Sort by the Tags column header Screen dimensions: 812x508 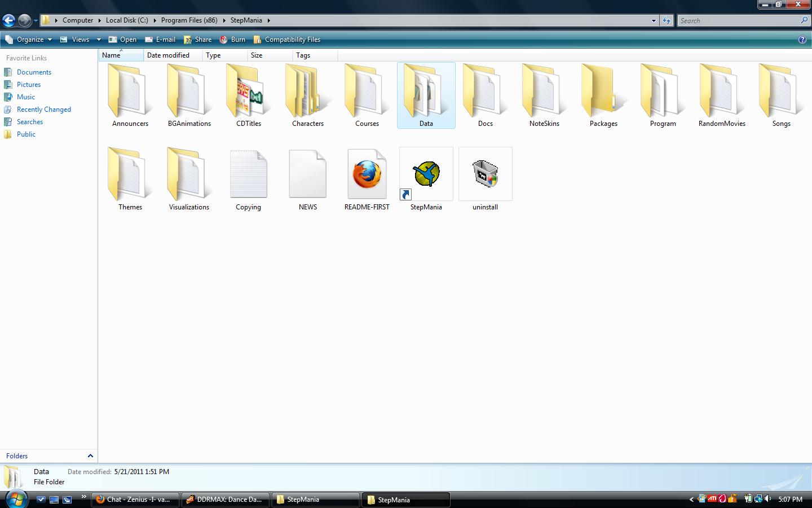click(x=315, y=55)
